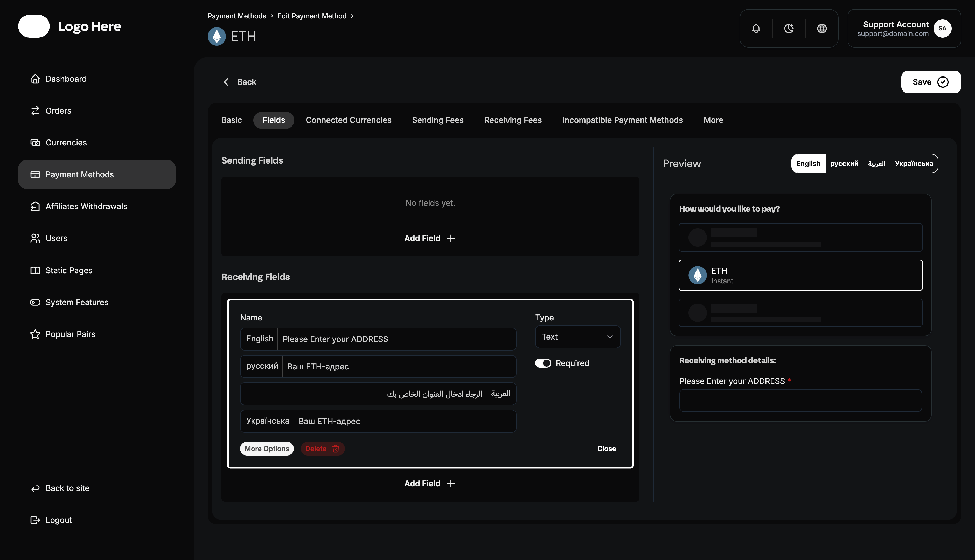
Task: Open the notifications bell icon
Action: pyautogui.click(x=756, y=28)
